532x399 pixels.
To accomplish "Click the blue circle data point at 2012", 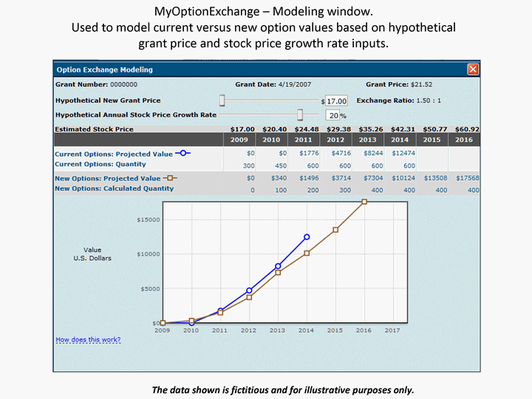I will [249, 290].
